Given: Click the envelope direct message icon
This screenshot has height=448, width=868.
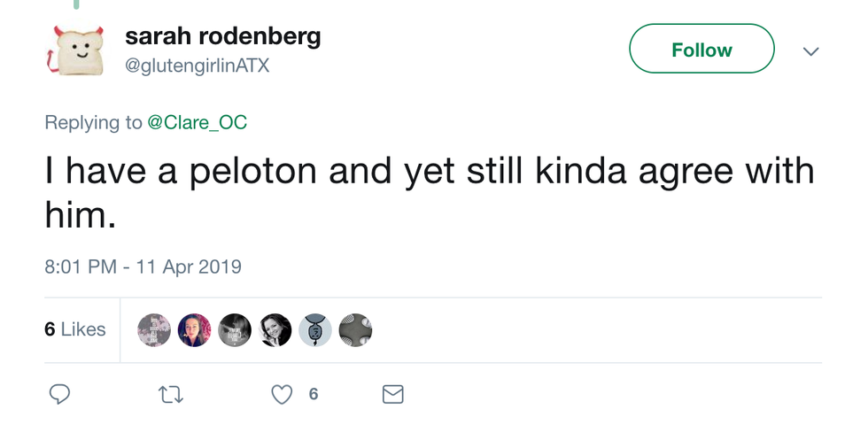Looking at the screenshot, I should (392, 394).
